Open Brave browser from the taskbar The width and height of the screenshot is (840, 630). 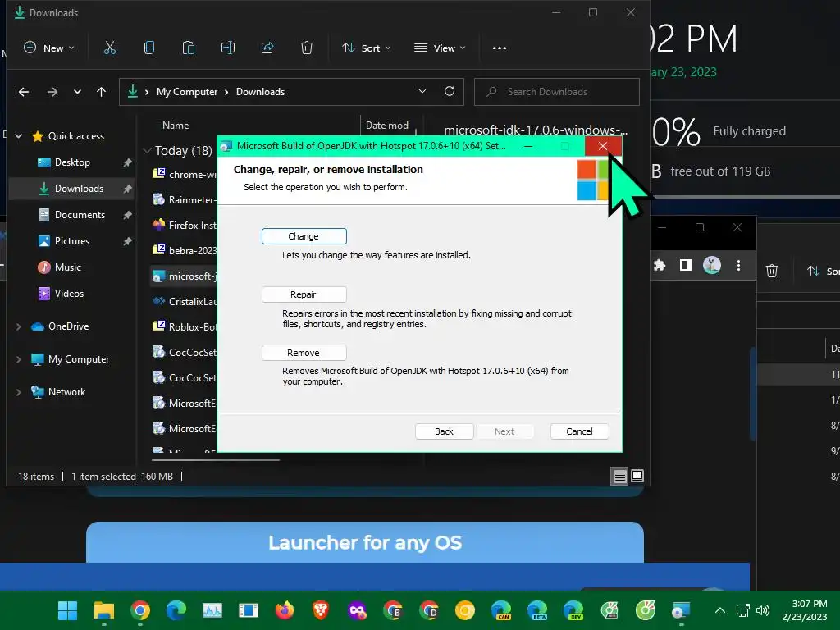click(321, 610)
